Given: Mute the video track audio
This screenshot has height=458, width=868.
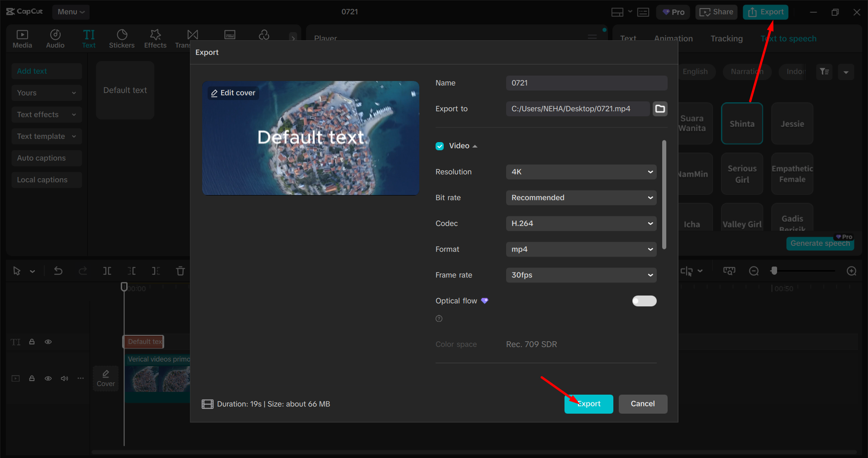Looking at the screenshot, I should [x=64, y=378].
